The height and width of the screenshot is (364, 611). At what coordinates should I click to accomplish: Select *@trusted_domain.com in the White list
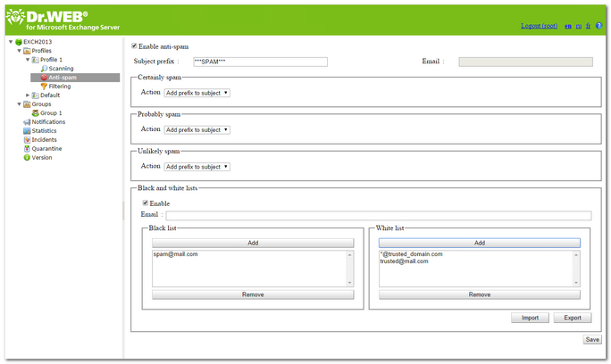[411, 254]
